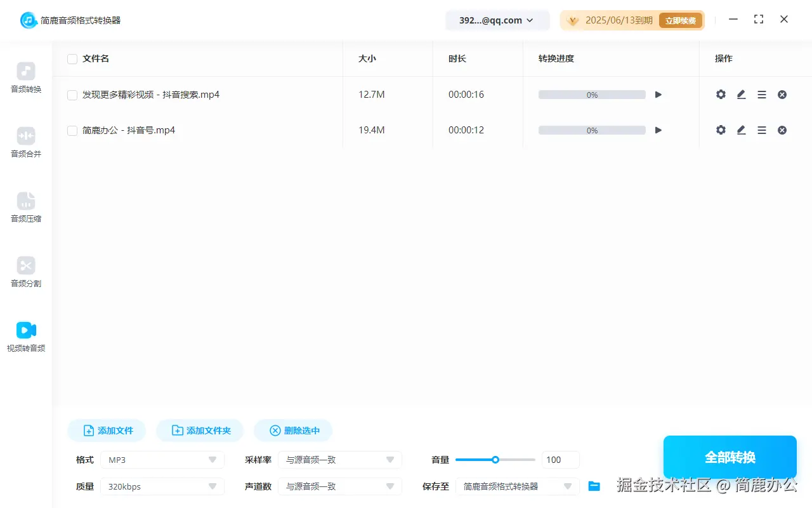Viewport: 812px width, 508px height.
Task: Click the 操作 column header
Action: 724,58
